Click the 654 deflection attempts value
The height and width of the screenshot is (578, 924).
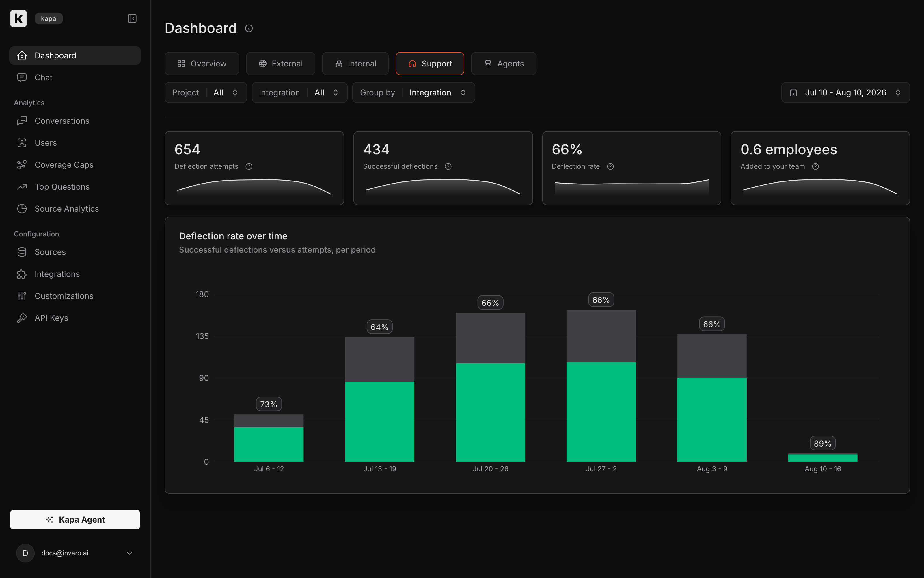click(x=187, y=149)
